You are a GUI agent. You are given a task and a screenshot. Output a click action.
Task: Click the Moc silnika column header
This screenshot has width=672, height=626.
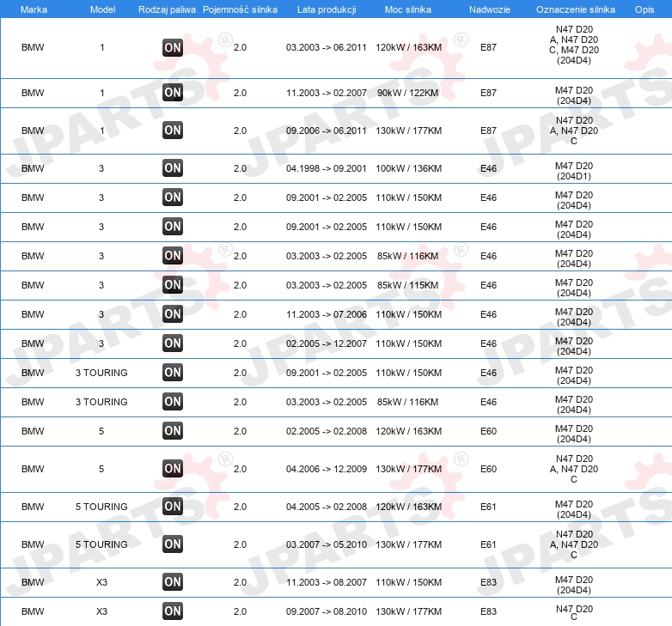(408, 9)
